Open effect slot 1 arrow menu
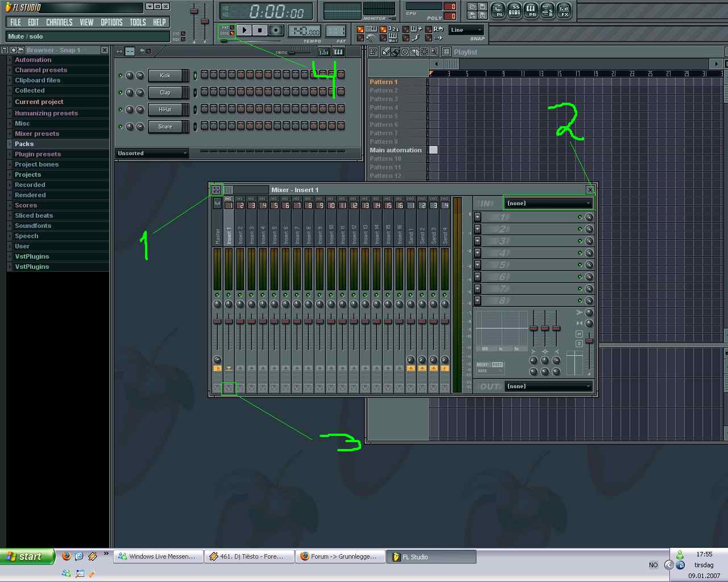This screenshot has height=582, width=728. [x=477, y=217]
